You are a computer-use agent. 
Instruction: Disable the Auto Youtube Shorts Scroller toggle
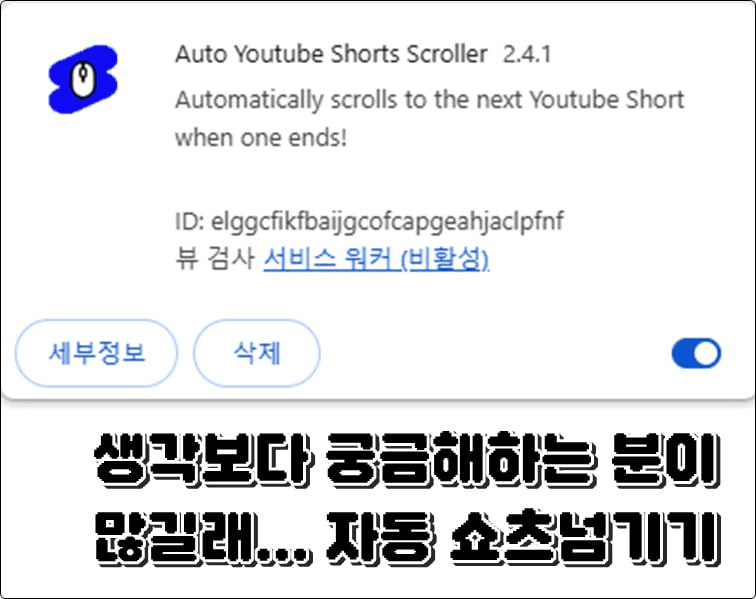point(696,353)
